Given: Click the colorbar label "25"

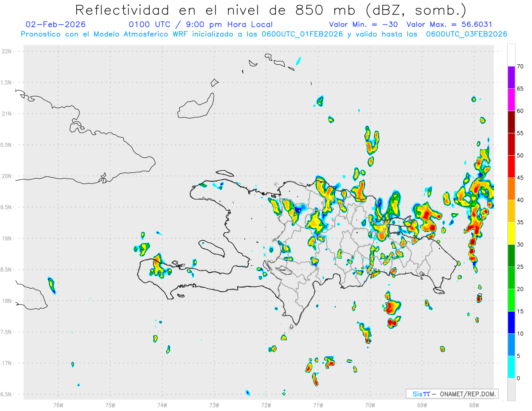Looking at the screenshot, I should click(x=520, y=267).
